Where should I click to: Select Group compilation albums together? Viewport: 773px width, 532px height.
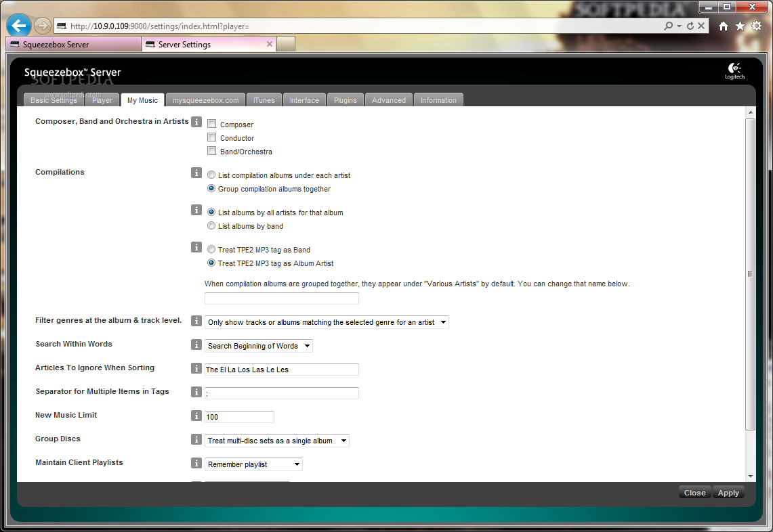[x=211, y=188]
